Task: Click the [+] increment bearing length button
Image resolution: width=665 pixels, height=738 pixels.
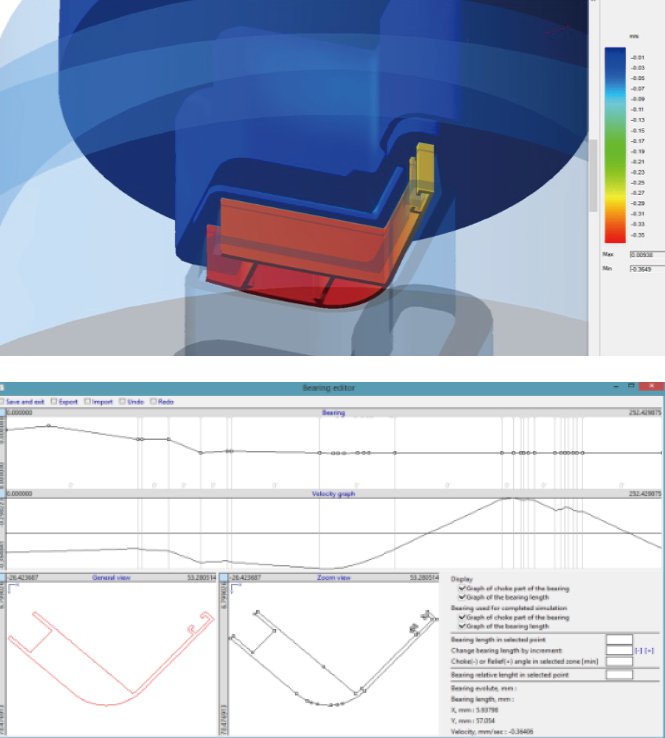Action: [x=649, y=650]
